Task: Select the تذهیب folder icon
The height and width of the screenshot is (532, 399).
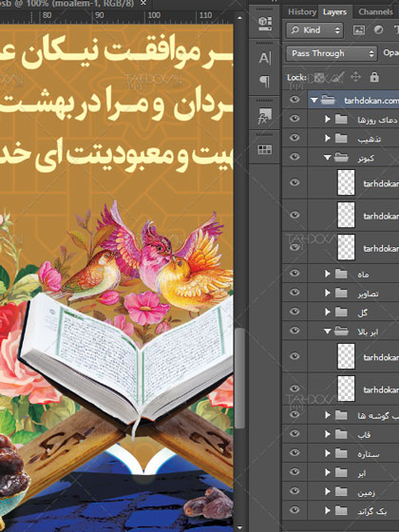Action: coord(341,138)
